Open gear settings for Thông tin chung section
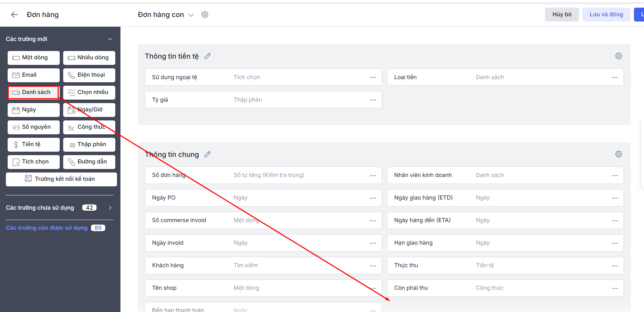 point(618,154)
